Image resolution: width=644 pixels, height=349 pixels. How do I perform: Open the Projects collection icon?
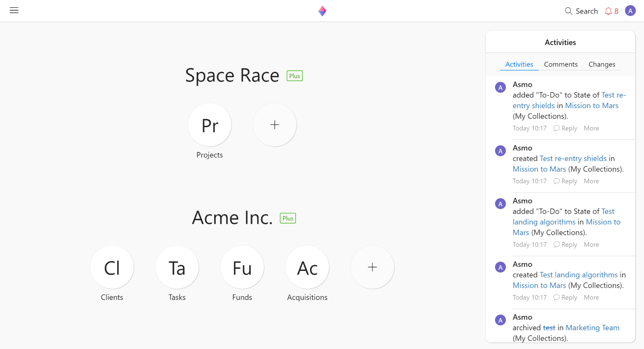coord(210,125)
